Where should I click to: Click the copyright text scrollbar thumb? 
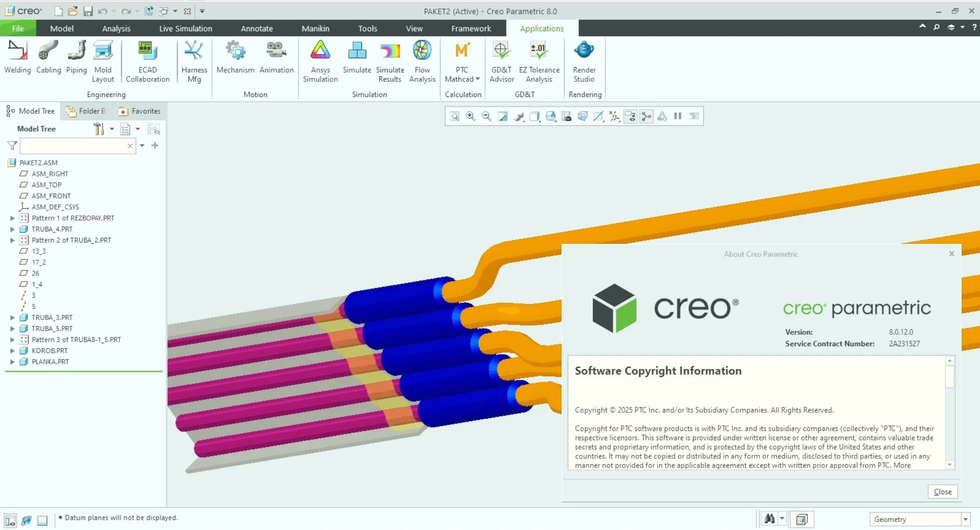tap(950, 377)
